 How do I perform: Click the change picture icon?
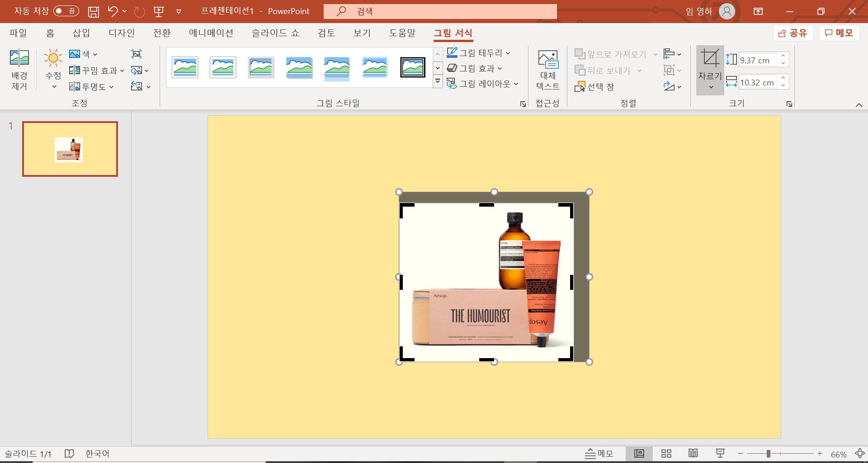click(x=137, y=70)
